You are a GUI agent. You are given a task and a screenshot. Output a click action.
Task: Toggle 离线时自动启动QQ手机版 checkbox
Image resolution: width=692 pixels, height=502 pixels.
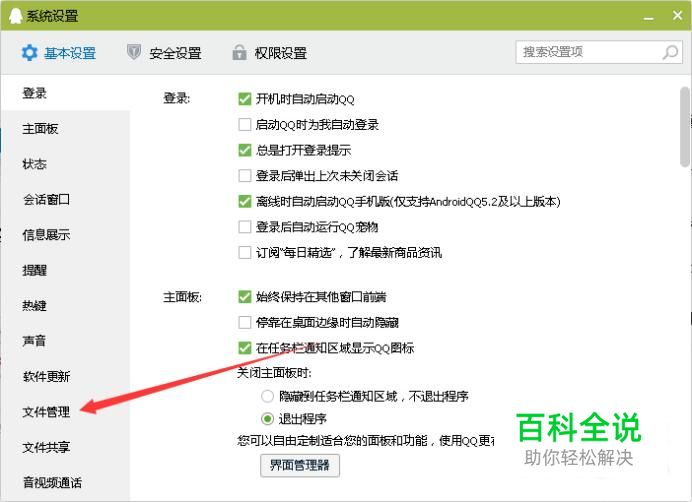(244, 201)
